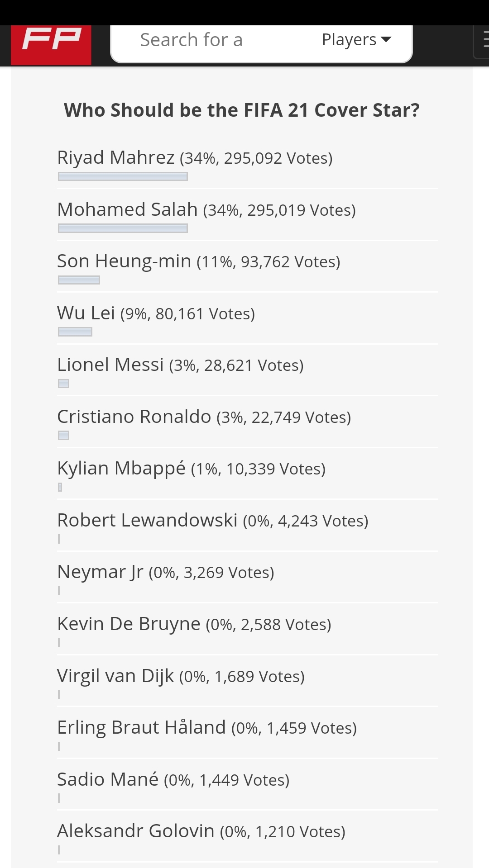Pick the Neymar Jr poll entry
Image resolution: width=489 pixels, height=868 pixels.
[165, 572]
